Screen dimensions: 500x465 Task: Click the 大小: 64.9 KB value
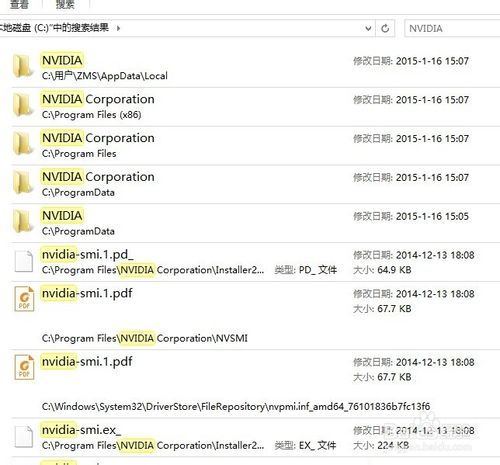click(382, 270)
